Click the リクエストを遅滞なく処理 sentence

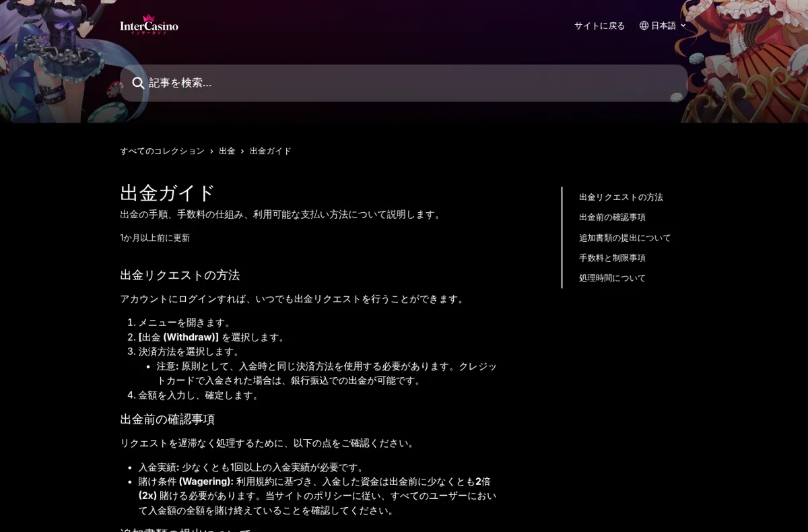269,443
